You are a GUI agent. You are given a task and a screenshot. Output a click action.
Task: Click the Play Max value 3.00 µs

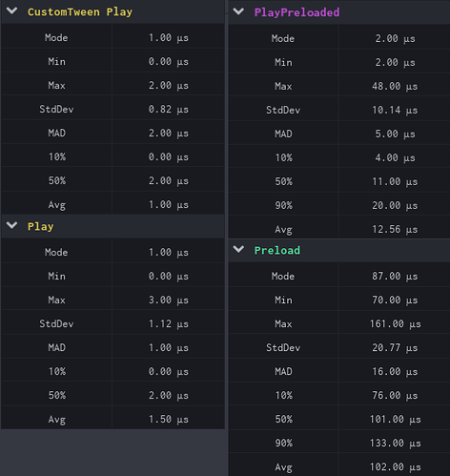(x=169, y=300)
